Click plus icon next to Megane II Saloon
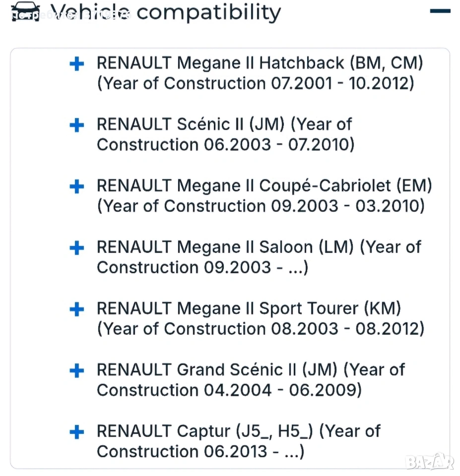 click(x=76, y=248)
